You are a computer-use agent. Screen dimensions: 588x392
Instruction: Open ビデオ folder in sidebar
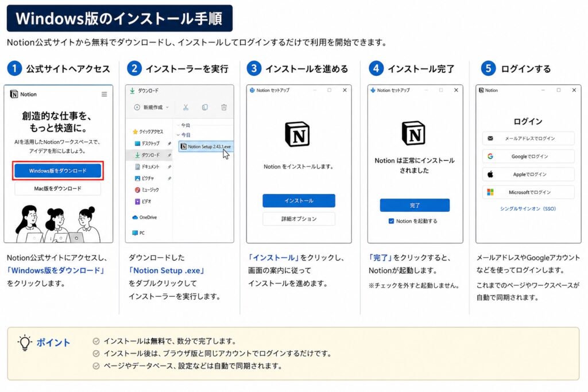143,201
